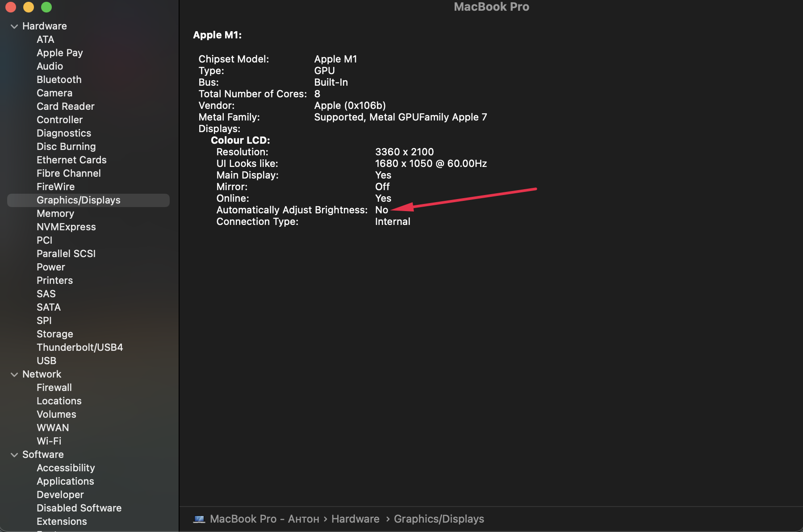
Task: Open Applications under Software
Action: [65, 481]
